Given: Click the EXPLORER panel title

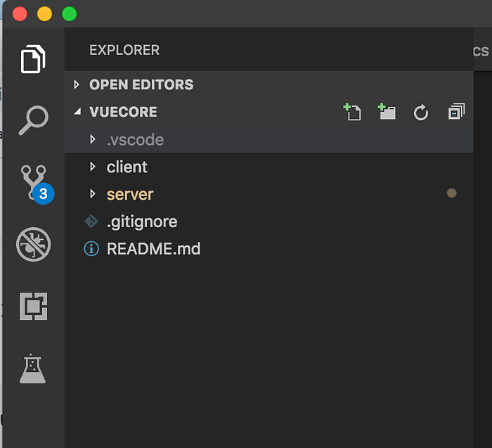Looking at the screenshot, I should click(x=124, y=50).
